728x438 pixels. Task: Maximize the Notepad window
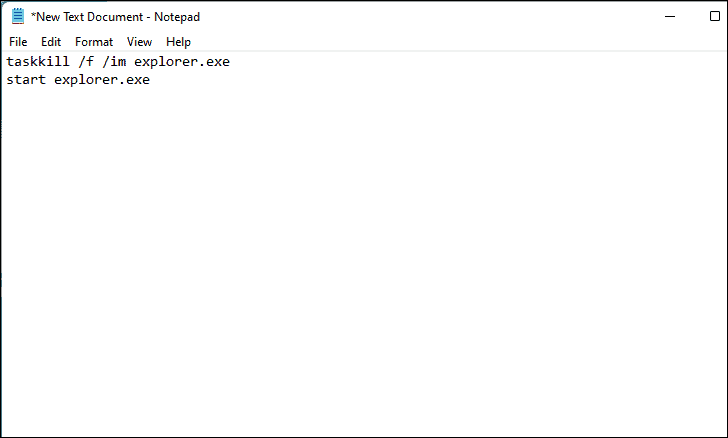click(x=715, y=16)
